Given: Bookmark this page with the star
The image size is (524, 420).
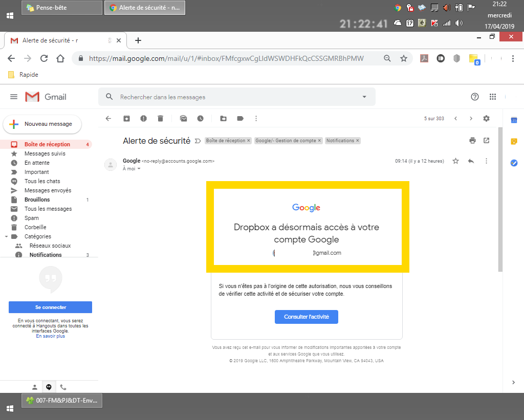Looking at the screenshot, I should coord(404,58).
